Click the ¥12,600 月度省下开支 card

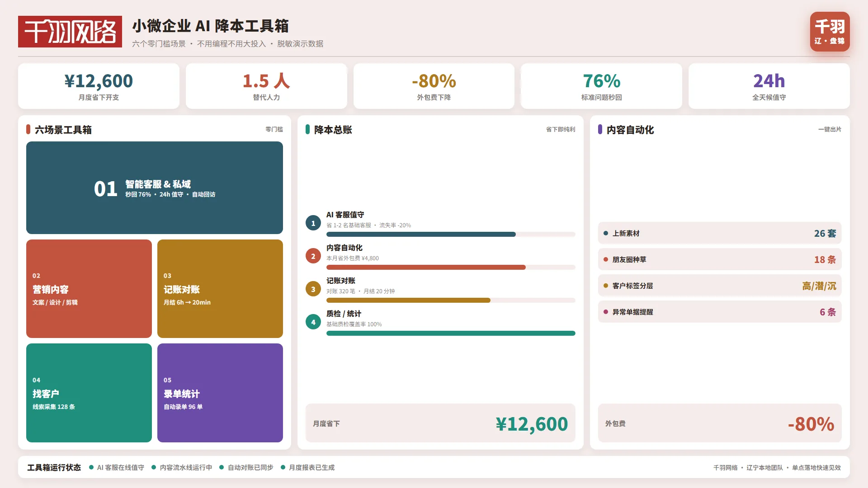click(99, 86)
